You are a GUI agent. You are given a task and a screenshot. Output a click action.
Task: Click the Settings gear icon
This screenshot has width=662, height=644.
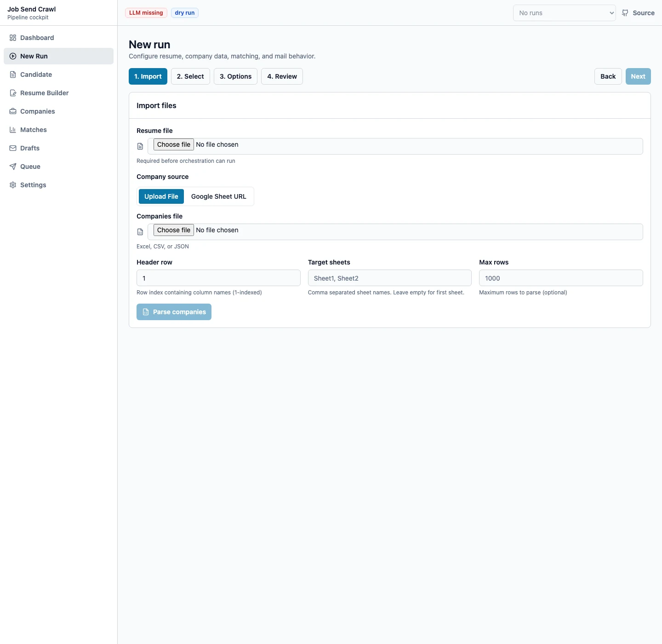point(13,185)
